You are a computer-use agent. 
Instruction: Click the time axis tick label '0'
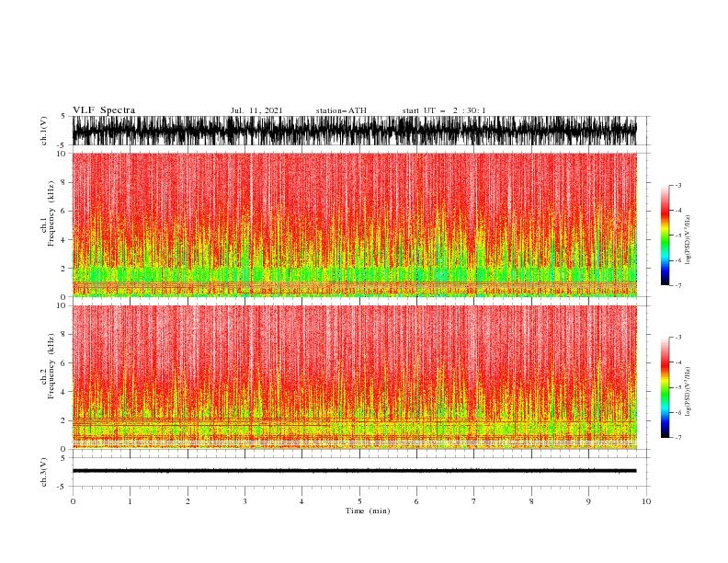(73, 501)
